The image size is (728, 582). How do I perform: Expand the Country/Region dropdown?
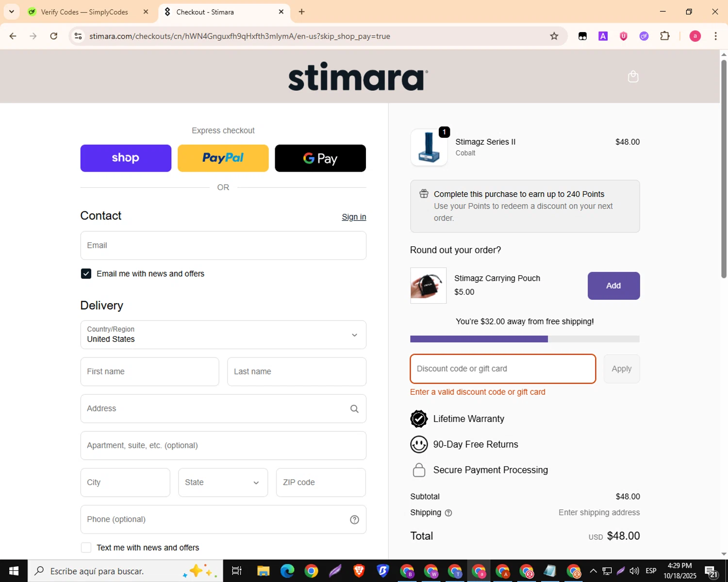[x=223, y=335]
